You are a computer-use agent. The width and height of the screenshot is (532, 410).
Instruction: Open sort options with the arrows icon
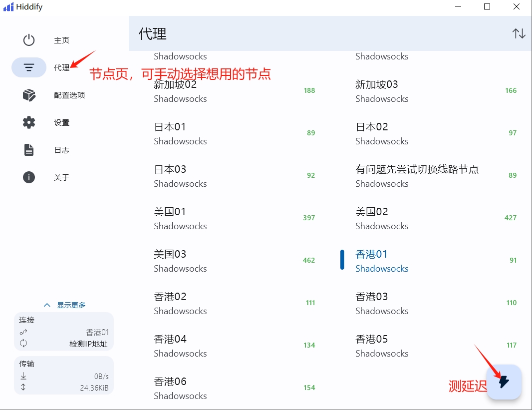click(519, 33)
